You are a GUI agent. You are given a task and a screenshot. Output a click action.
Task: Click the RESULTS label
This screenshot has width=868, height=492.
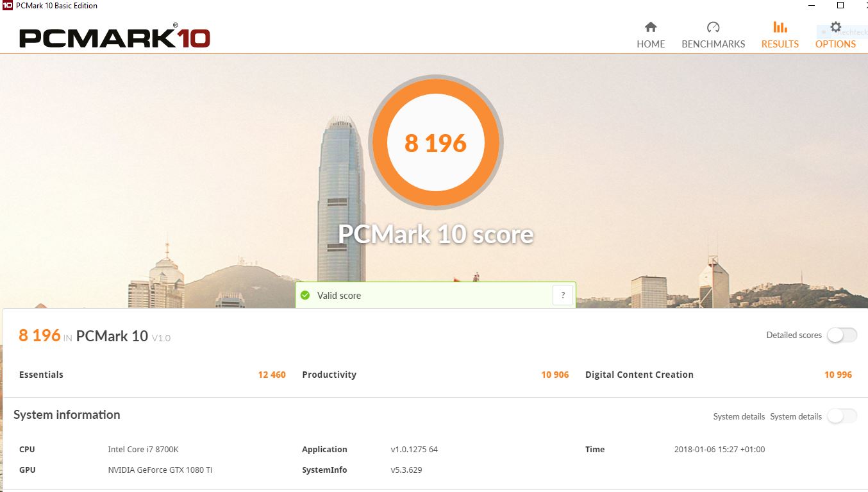click(780, 44)
